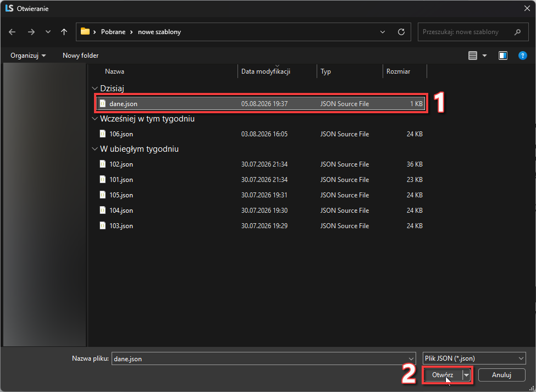The width and height of the screenshot is (536, 392).
Task: Open the 'Plik JSON (*.json)' file type dropdown
Action: 474,358
